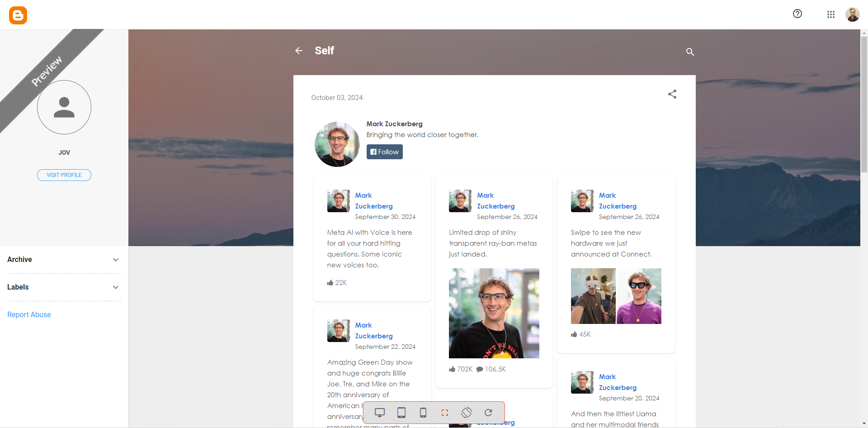Open the Self blog title

pyautogui.click(x=325, y=51)
